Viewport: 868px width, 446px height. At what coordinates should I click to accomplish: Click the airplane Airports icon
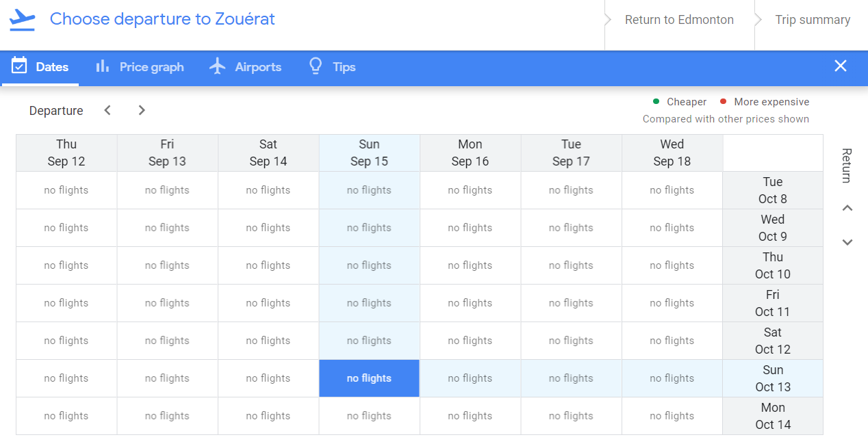(218, 66)
